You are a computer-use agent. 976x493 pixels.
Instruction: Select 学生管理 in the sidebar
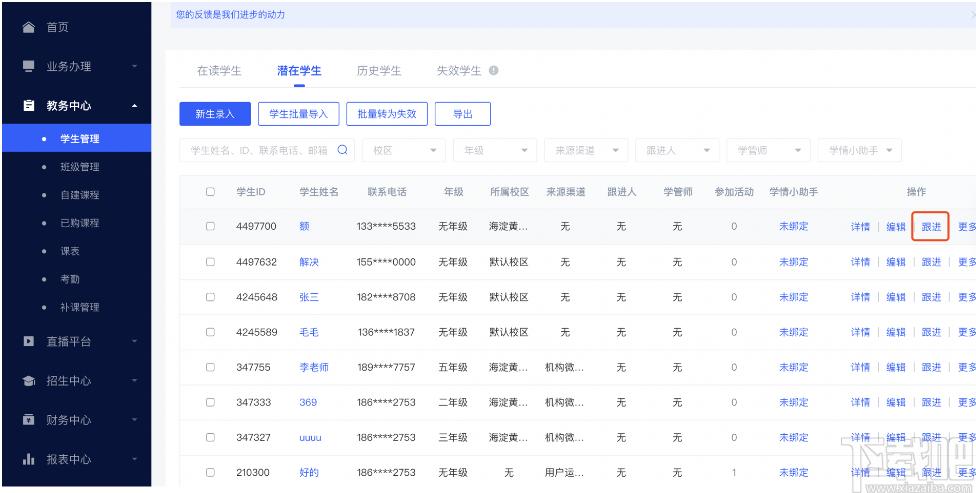point(76,138)
